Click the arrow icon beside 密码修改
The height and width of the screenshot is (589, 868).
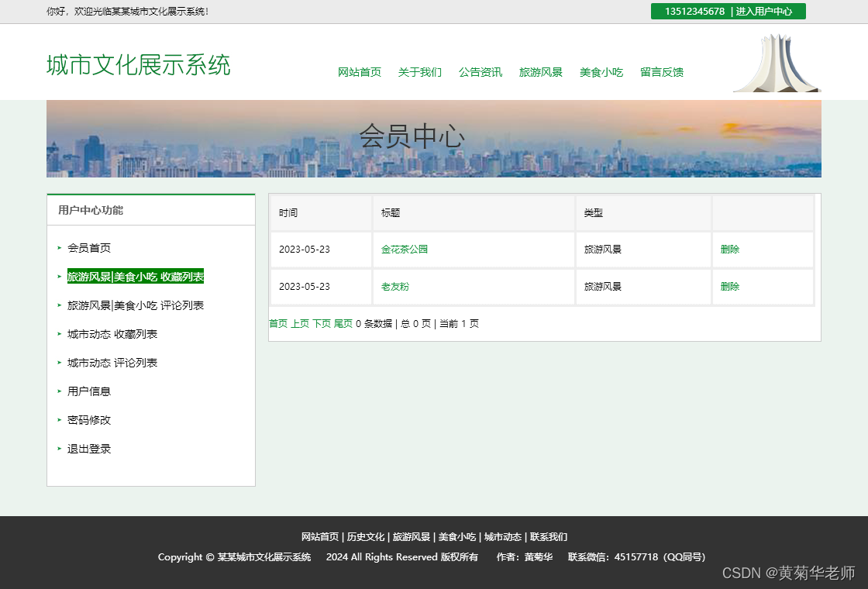(x=59, y=419)
